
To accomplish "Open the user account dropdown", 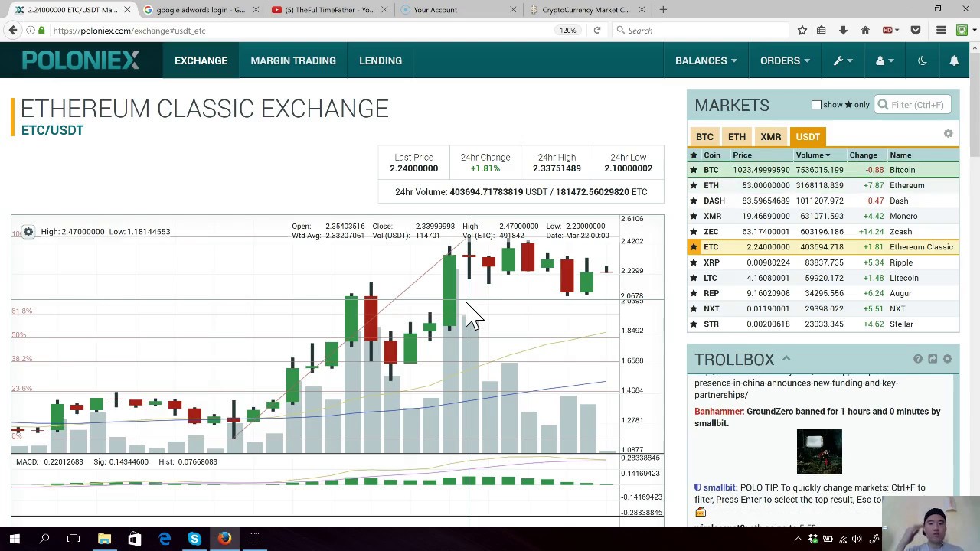I will 884,60.
